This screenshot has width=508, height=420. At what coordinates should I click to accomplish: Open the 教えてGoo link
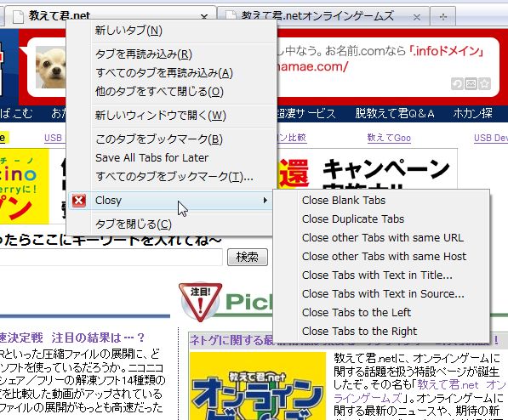point(389,138)
